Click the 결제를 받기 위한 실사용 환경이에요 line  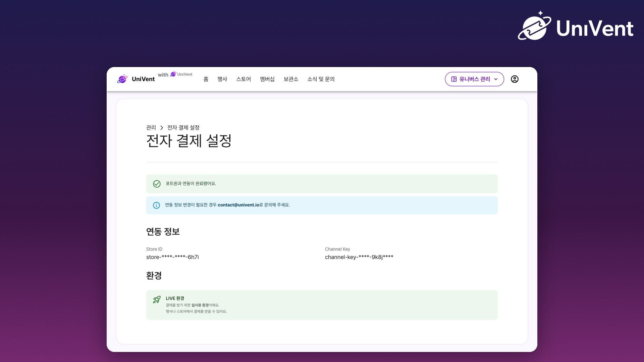193,305
